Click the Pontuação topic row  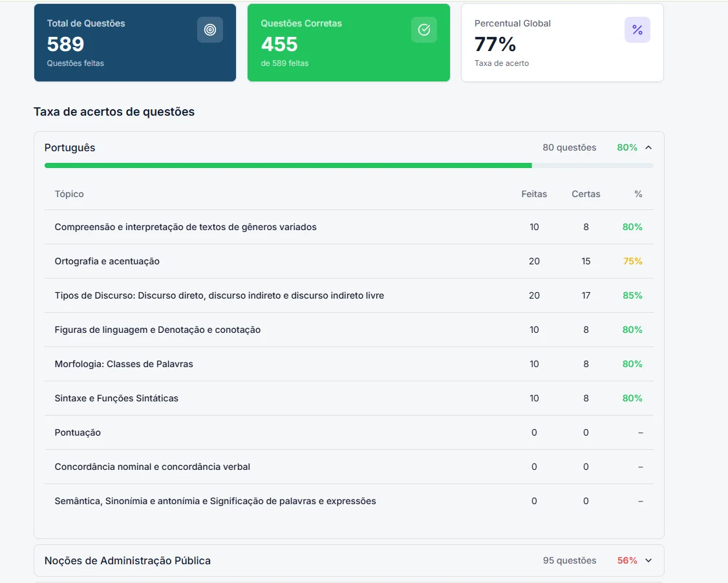pos(78,432)
